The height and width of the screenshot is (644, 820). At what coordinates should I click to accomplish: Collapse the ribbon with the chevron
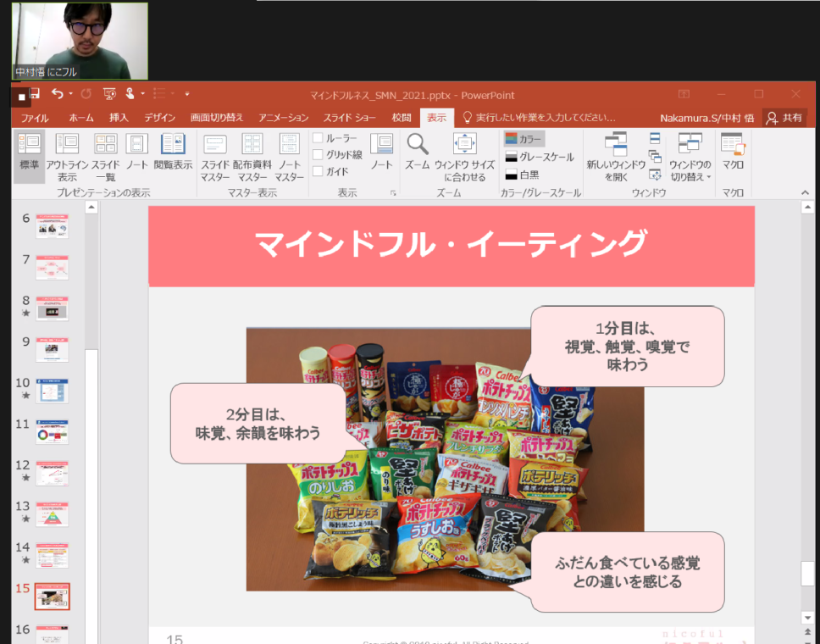(805, 192)
